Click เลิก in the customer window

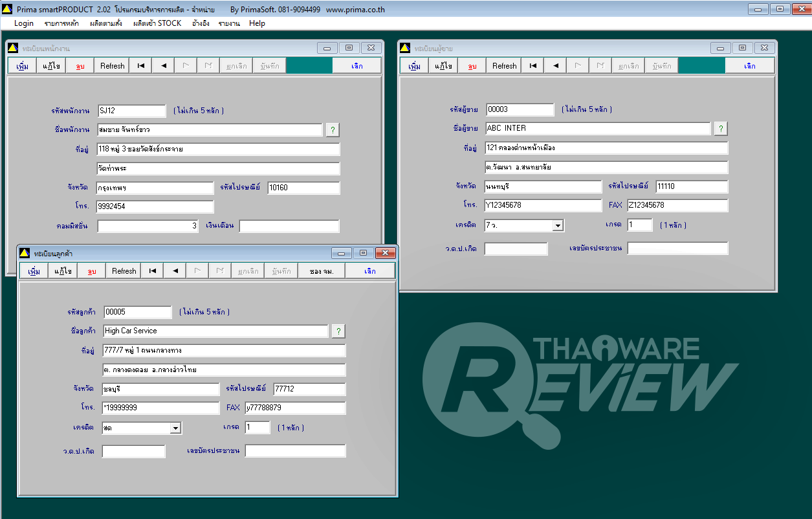tap(370, 271)
